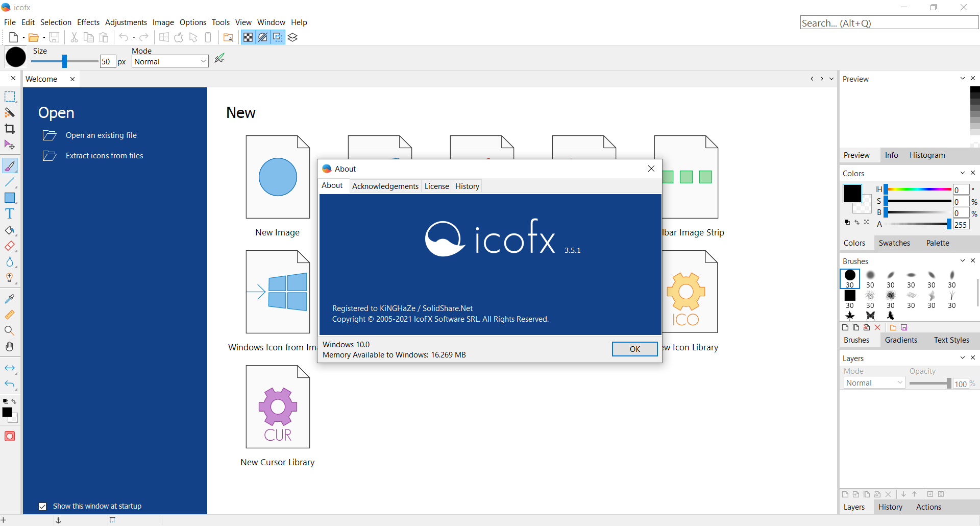Switch to the History tab in About dialog
This screenshot has height=526, width=980.
coord(467,186)
